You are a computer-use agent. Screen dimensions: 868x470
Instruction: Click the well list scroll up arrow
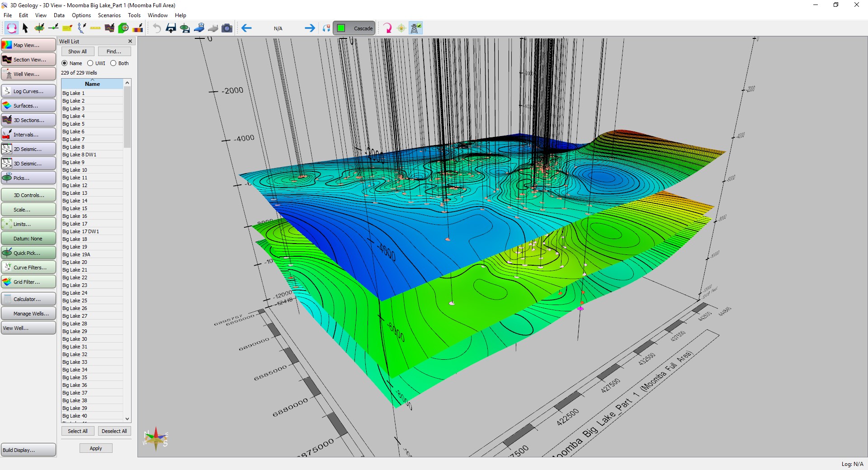click(x=127, y=83)
